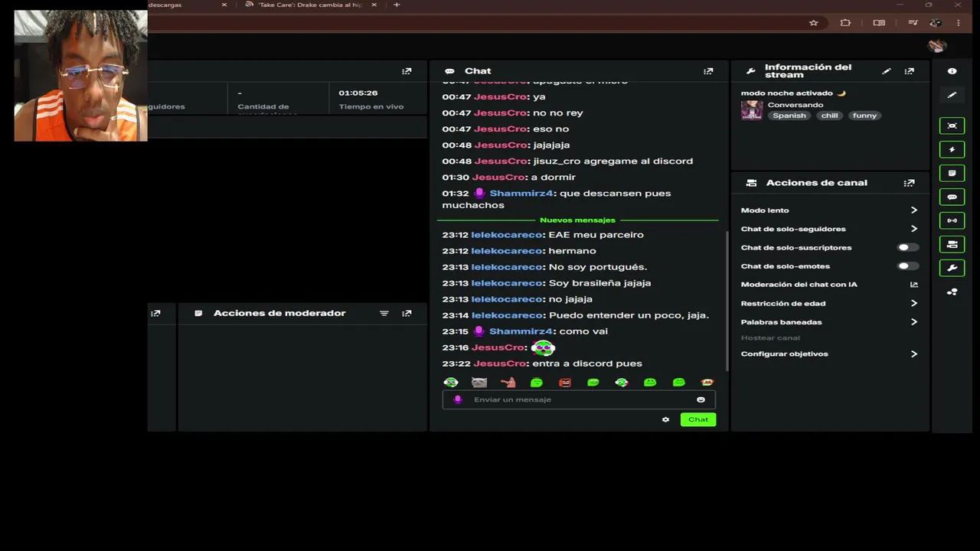Click the 'Soy brasileña jajaja' message
Viewport: 980px width, 551px height.
599,283
